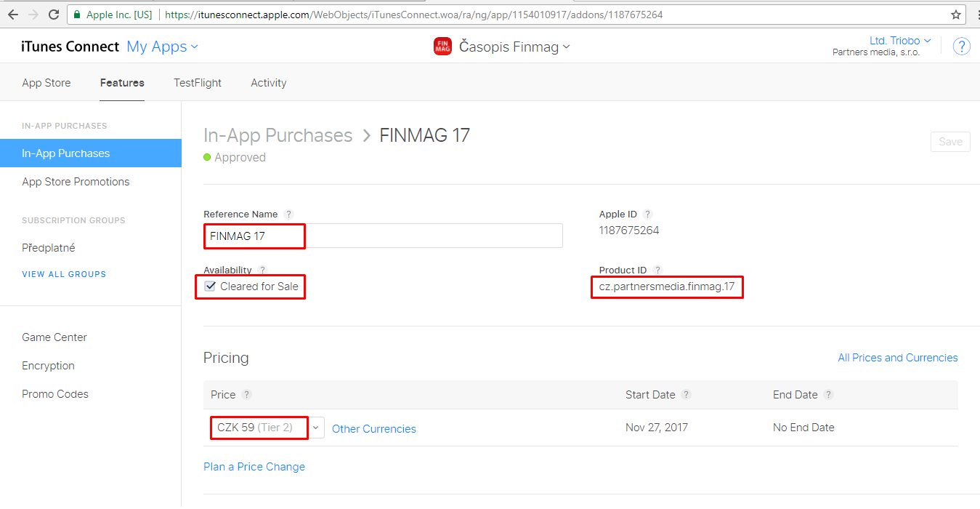This screenshot has height=509, width=980.
Task: Open the TestFlight tab
Action: [x=198, y=83]
